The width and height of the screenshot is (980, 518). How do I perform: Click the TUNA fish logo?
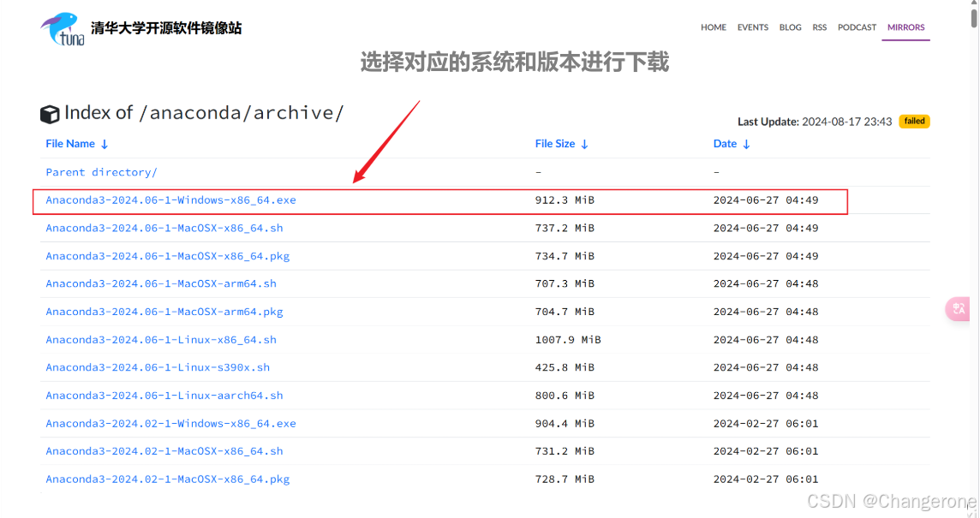pos(63,29)
